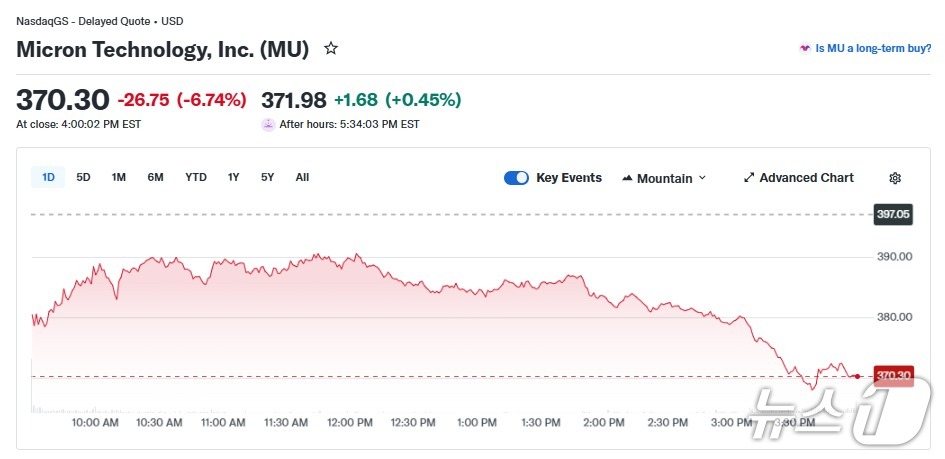Select the 1M range tab
The height and width of the screenshot is (459, 945).
(118, 177)
